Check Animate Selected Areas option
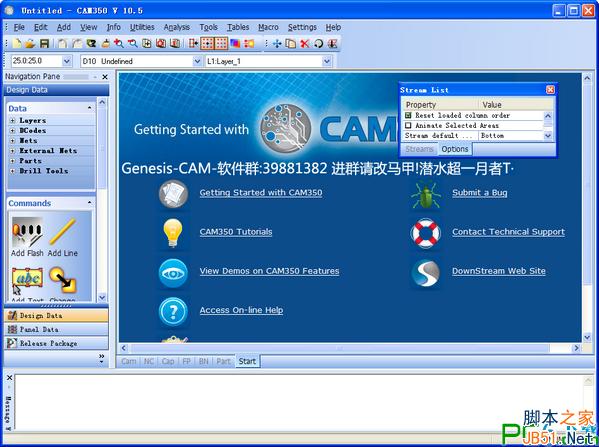 pyautogui.click(x=408, y=125)
